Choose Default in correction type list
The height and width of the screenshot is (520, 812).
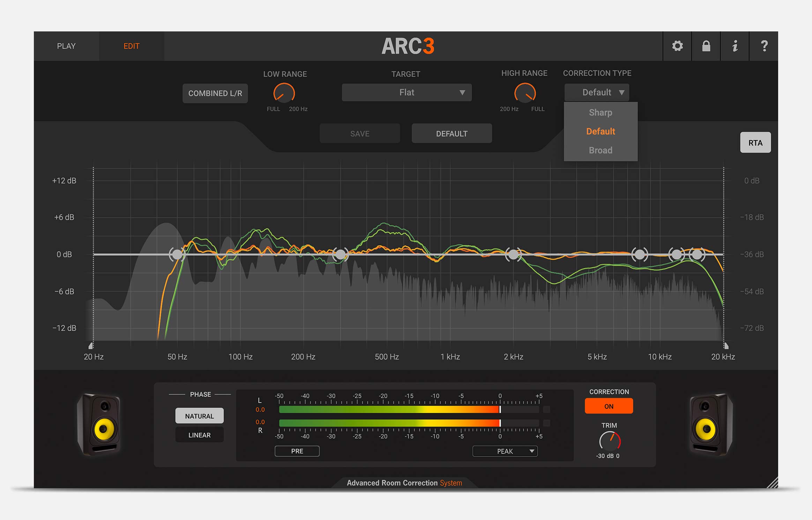pos(601,131)
